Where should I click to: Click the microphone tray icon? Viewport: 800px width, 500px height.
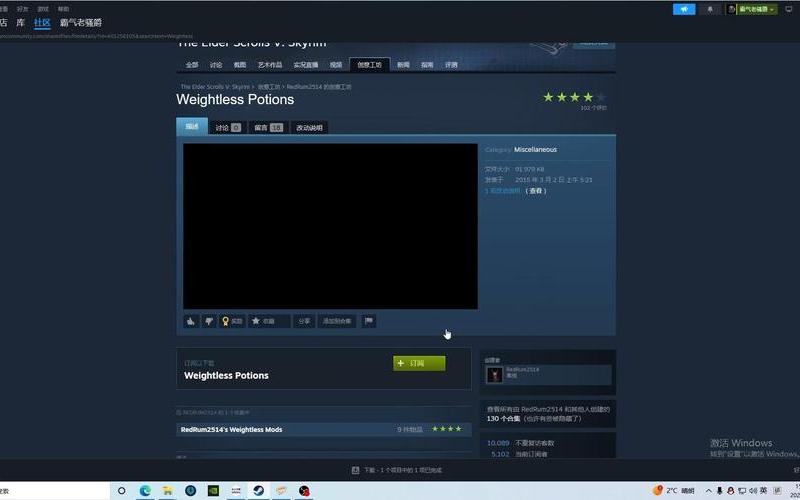[x=719, y=491]
